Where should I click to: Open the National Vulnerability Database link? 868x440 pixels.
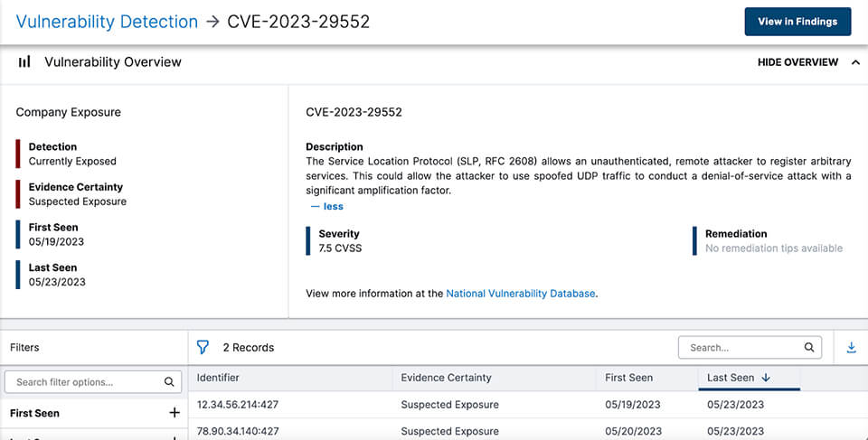pyautogui.click(x=521, y=294)
